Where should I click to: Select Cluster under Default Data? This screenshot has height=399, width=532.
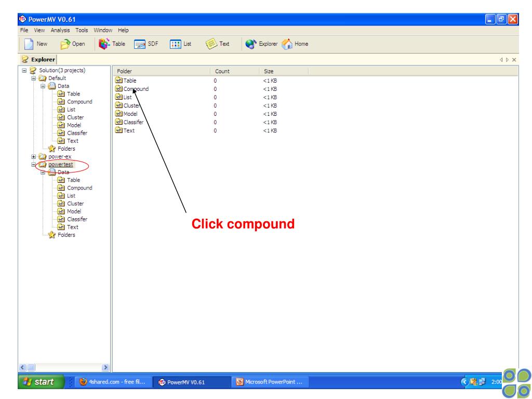tap(75, 117)
